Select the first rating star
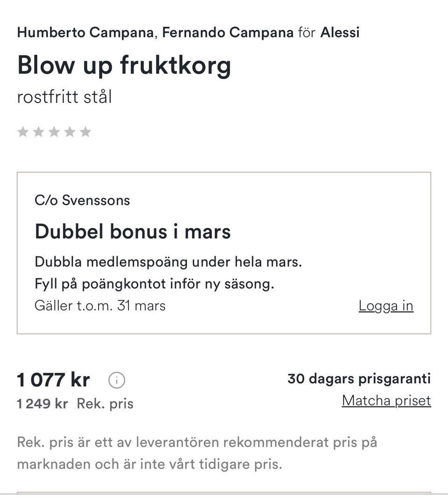The height and width of the screenshot is (498, 448). [23, 132]
